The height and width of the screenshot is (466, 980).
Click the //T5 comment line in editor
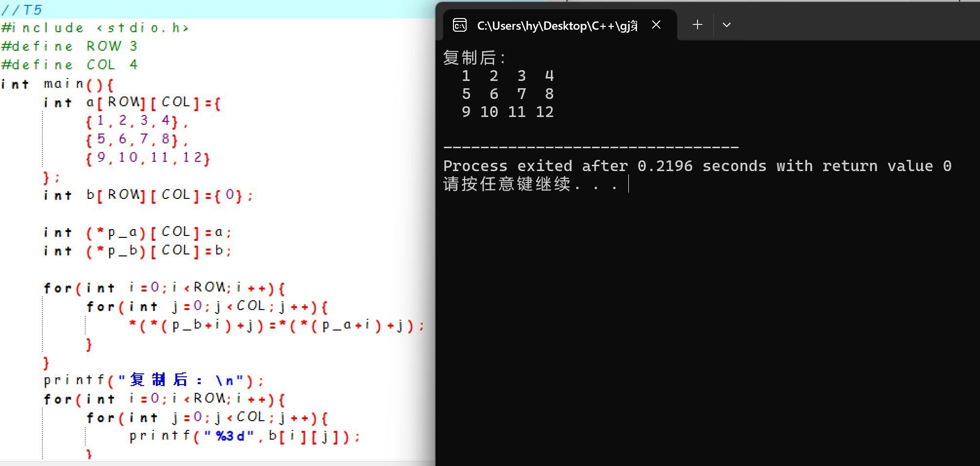22,10
